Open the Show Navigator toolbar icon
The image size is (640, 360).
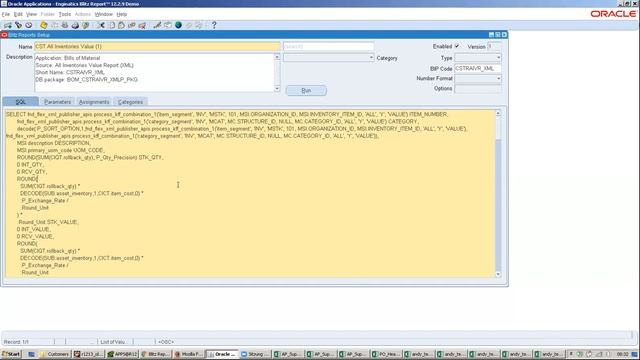point(29,25)
